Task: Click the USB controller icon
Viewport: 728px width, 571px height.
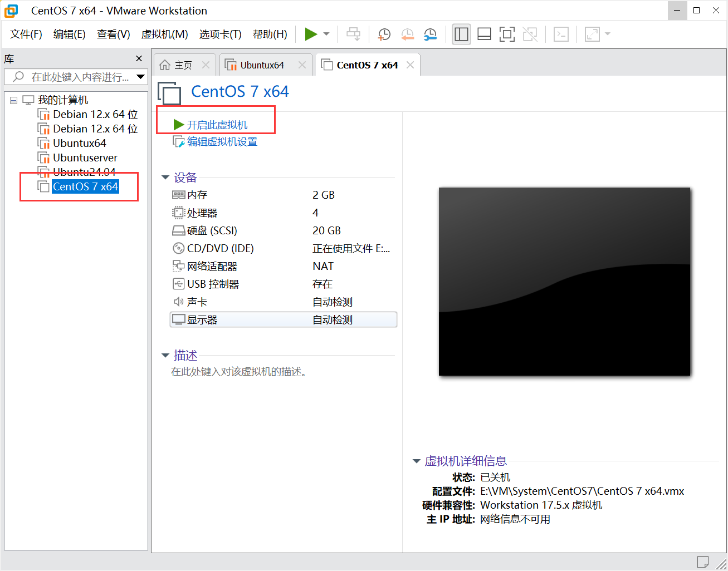Action: coord(178,284)
